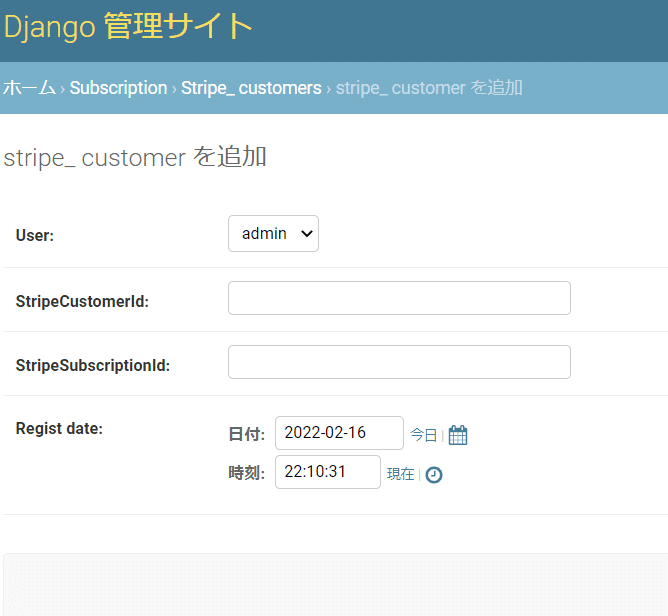The image size is (668, 616).
Task: Click the StripeSubscriptionId: label
Action: (93, 365)
